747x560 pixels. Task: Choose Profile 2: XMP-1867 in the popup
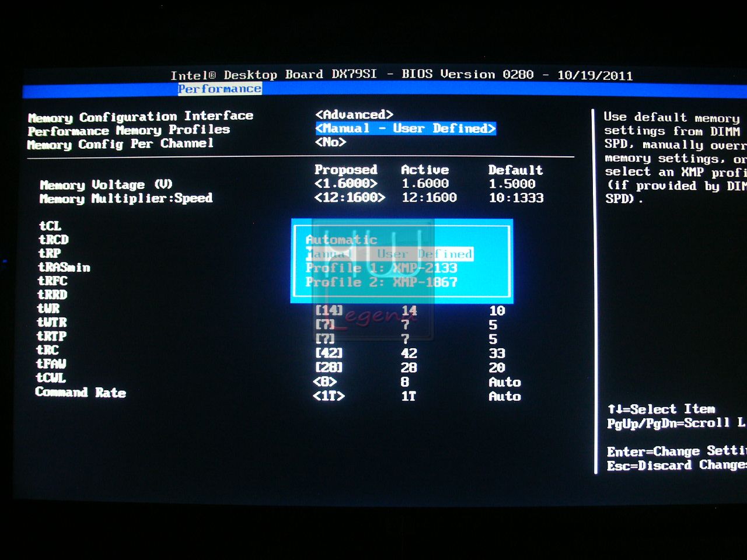[x=381, y=282]
